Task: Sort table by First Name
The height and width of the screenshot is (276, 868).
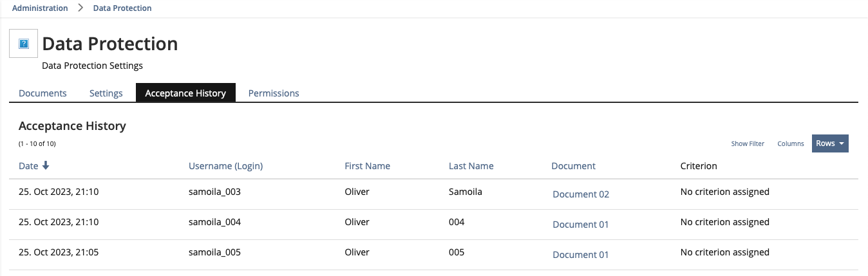Action: (x=367, y=166)
